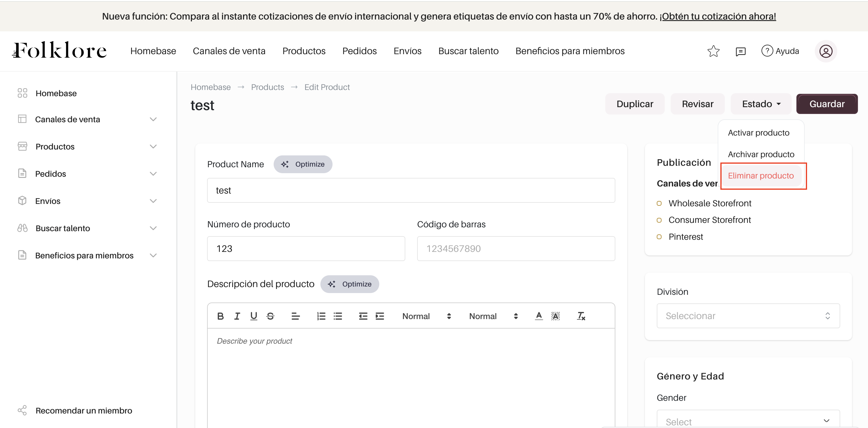This screenshot has width=868, height=428.
Task: Open the División Seleccionar dropdown
Action: pos(748,316)
